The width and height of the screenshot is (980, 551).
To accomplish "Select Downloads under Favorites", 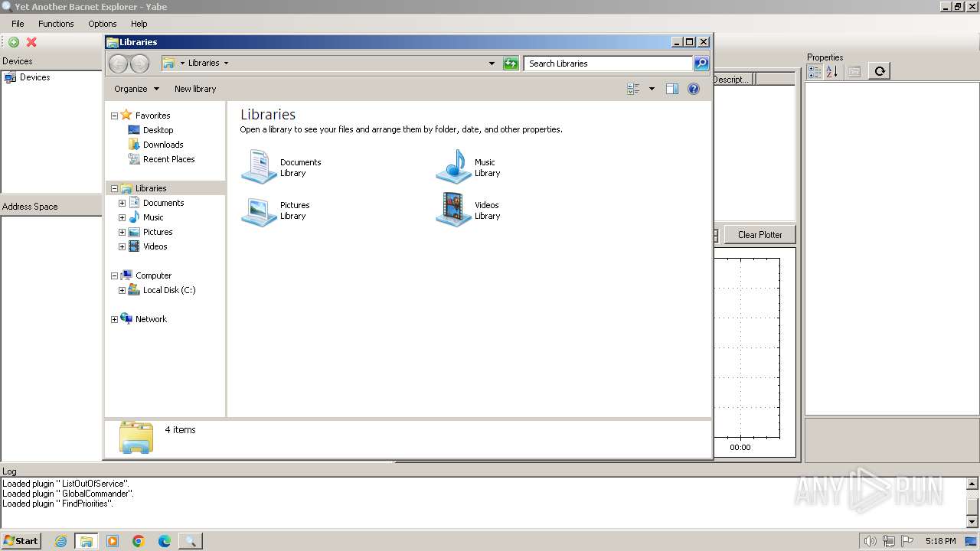I will 163,145.
